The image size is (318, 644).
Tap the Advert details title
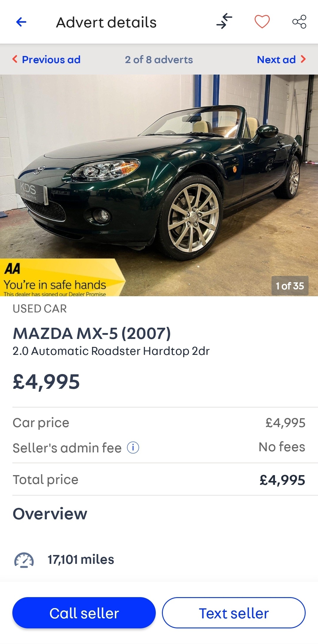pyautogui.click(x=106, y=22)
